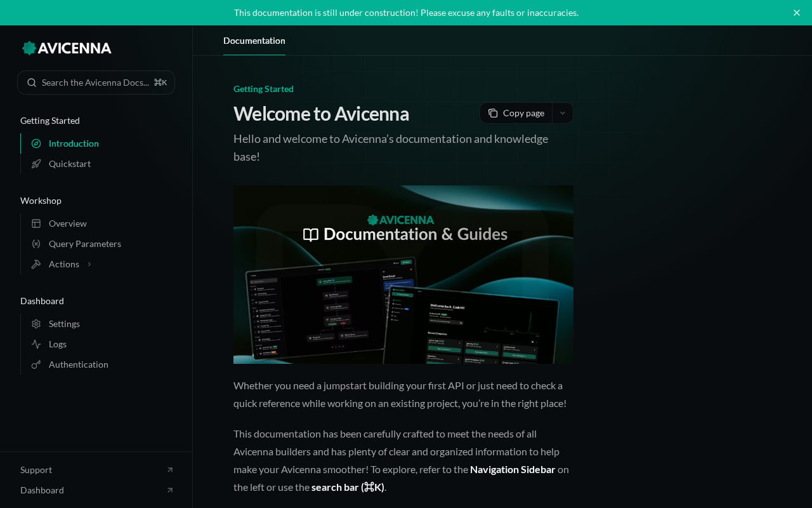The width and height of the screenshot is (812, 508).
Task: Open the Quickstart page
Action: pyautogui.click(x=70, y=164)
